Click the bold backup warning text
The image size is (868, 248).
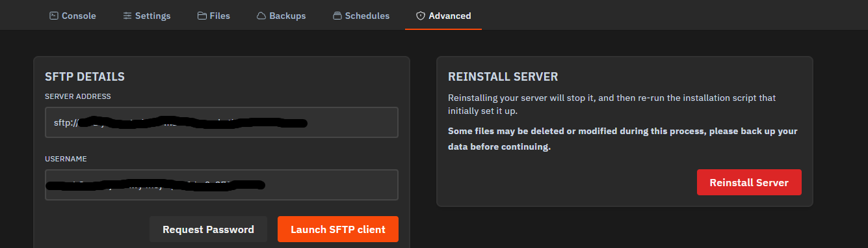pyautogui.click(x=623, y=139)
